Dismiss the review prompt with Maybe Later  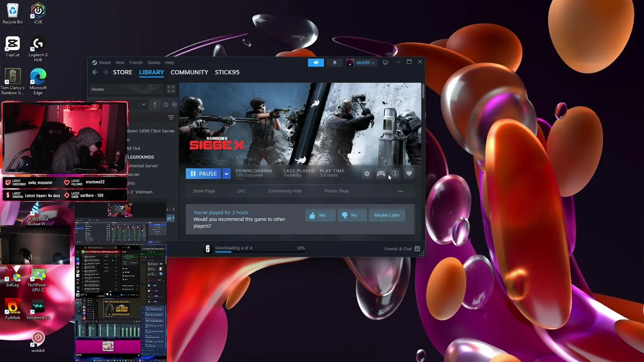pos(387,215)
